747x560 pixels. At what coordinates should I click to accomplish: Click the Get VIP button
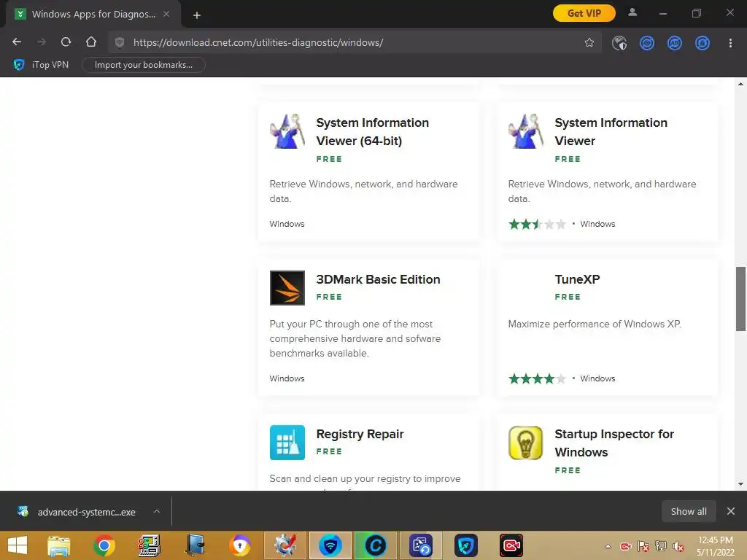coord(584,13)
